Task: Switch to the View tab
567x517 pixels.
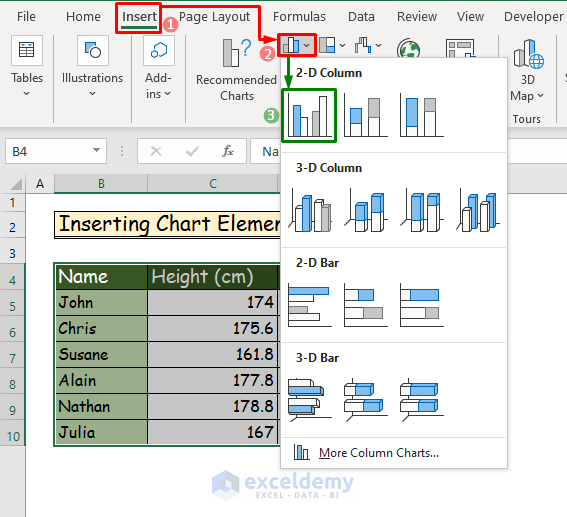Action: coord(470,17)
